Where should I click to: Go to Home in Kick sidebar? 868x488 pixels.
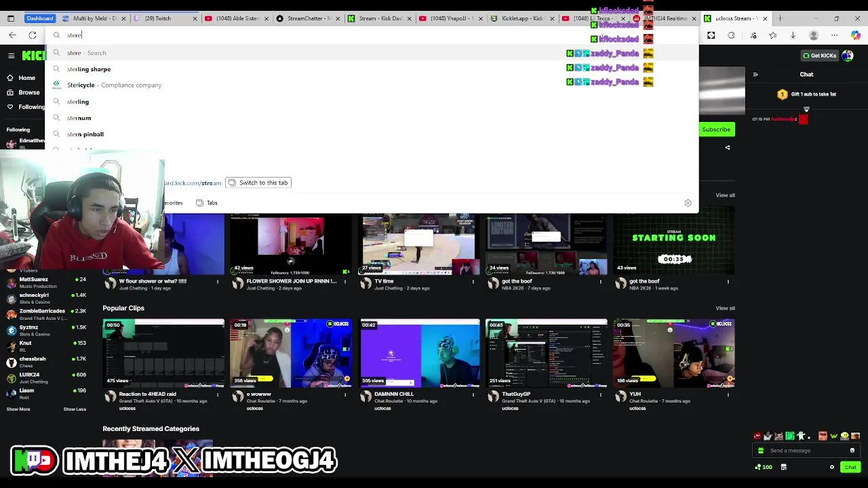point(21,78)
